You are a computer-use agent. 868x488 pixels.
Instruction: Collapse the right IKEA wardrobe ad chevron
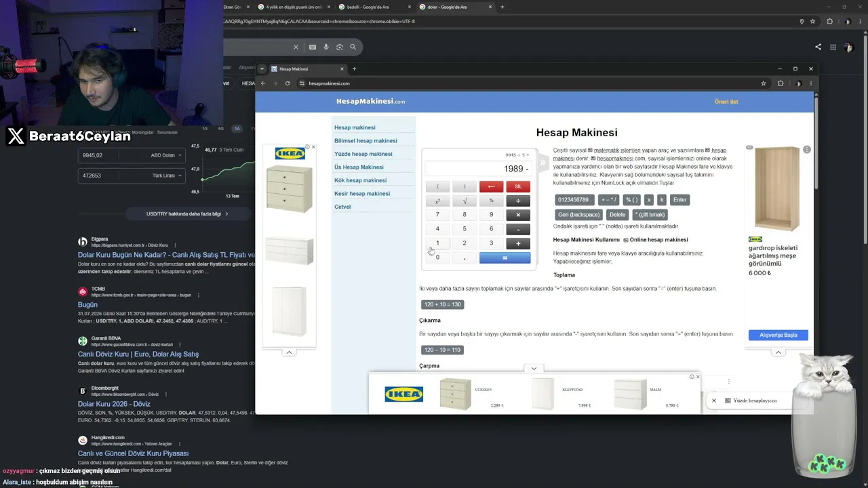[x=778, y=352]
